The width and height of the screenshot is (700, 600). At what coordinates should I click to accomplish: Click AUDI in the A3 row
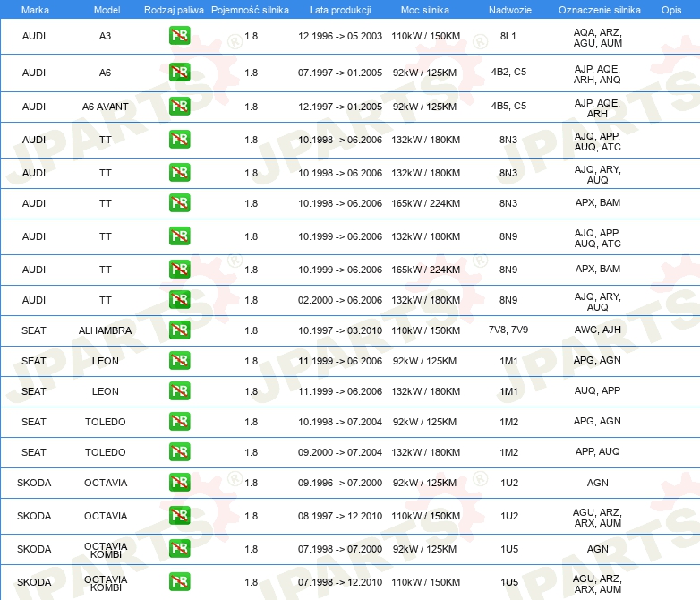34,36
